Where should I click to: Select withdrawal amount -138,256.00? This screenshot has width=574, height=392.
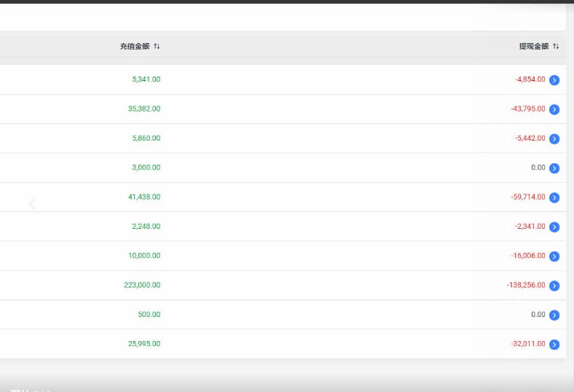(x=526, y=285)
